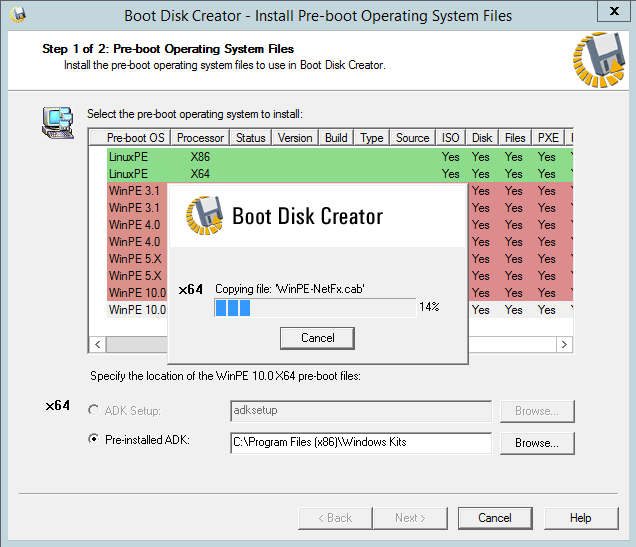
Task: Click the Type column header
Action: click(x=372, y=138)
